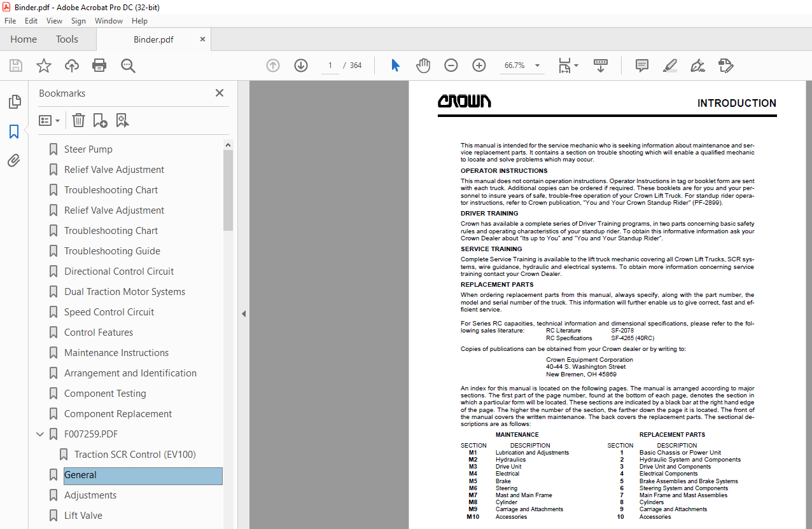Go to the Lift Valve bookmark
Image resolution: width=812 pixels, height=529 pixels.
(83, 516)
